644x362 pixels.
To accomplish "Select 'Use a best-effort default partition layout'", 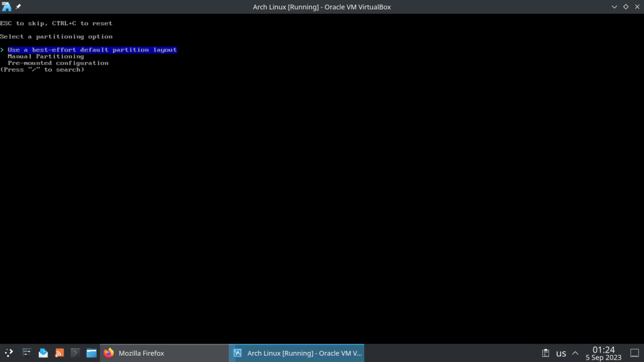I will 92,50.
